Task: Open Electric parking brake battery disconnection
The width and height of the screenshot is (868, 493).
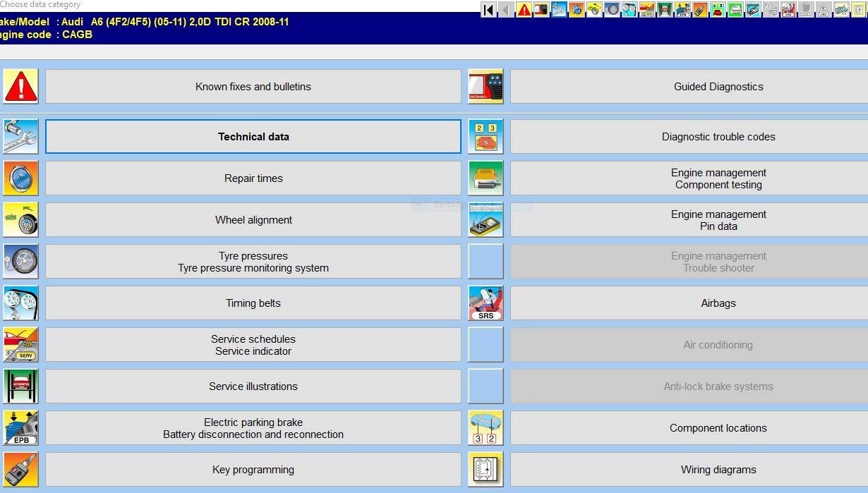Action: [253, 427]
